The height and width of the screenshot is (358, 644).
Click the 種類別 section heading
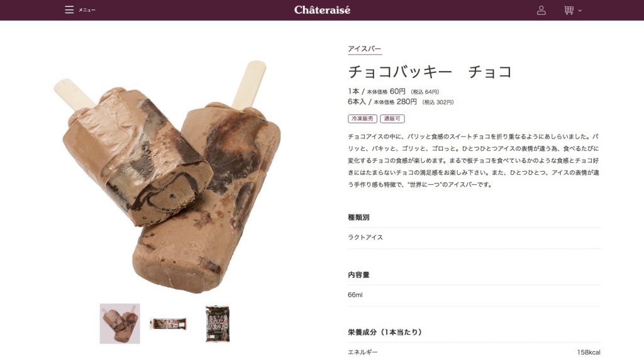pos(358,218)
